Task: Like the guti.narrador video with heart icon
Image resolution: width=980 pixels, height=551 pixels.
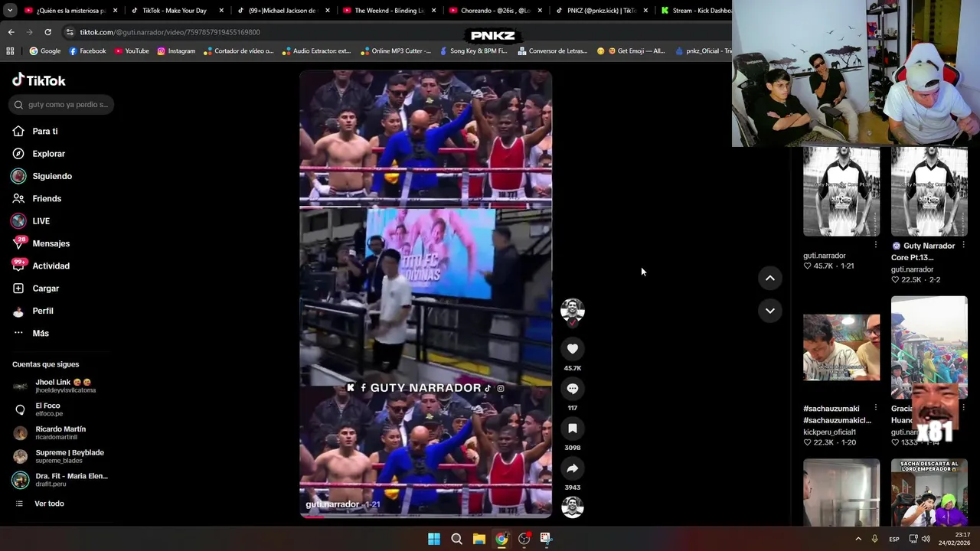Action: pos(572,349)
